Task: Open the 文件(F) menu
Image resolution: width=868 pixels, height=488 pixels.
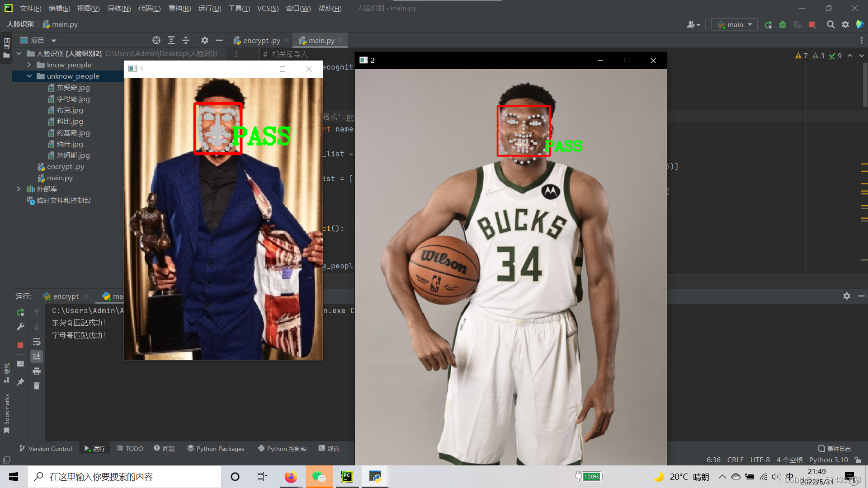Action: point(30,8)
